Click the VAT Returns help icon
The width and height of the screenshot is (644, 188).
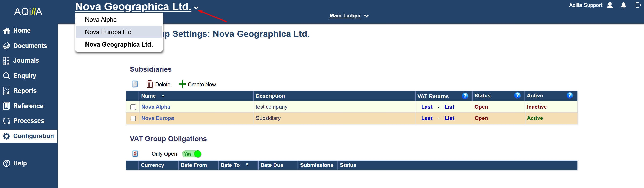tap(465, 96)
